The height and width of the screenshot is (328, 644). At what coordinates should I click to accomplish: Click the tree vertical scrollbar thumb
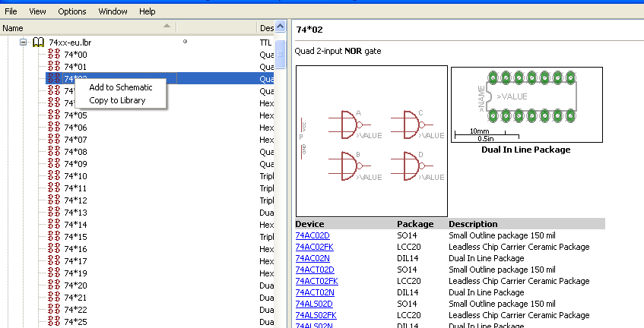click(x=280, y=54)
